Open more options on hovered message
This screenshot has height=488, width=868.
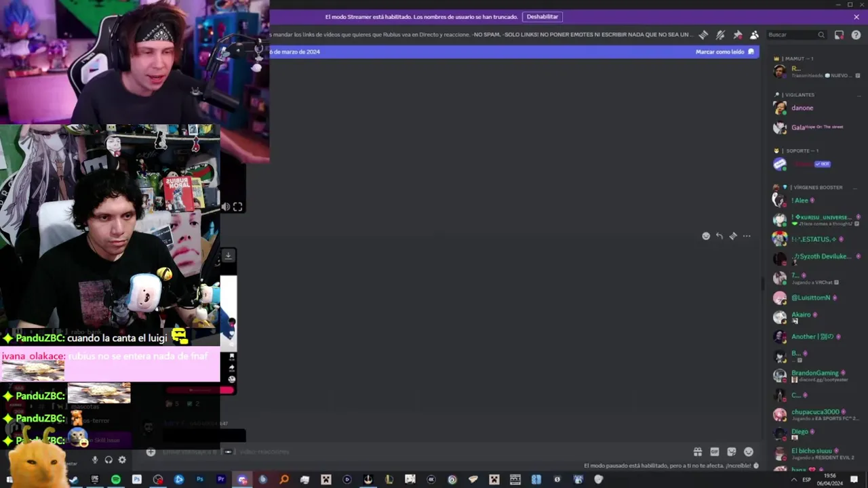[747, 236]
